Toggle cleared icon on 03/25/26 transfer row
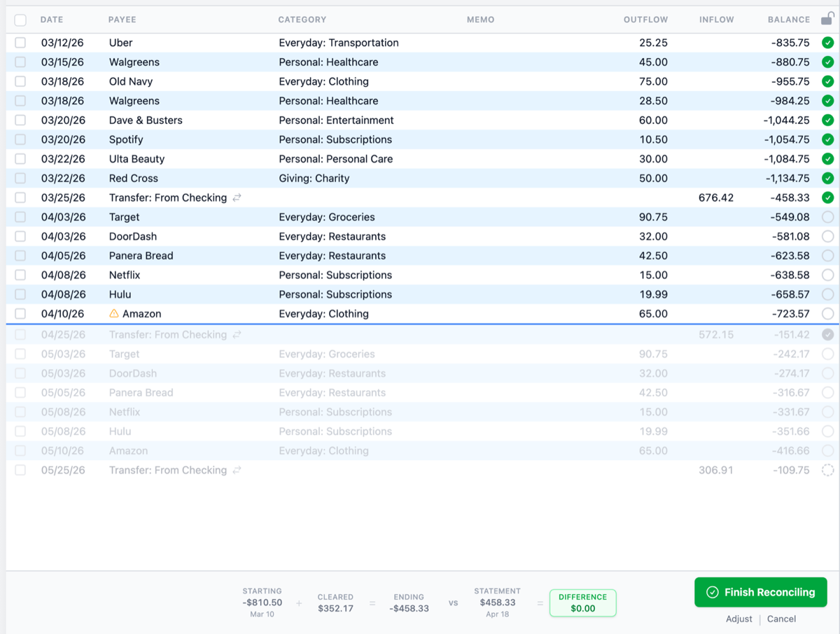840x634 pixels. tap(827, 198)
